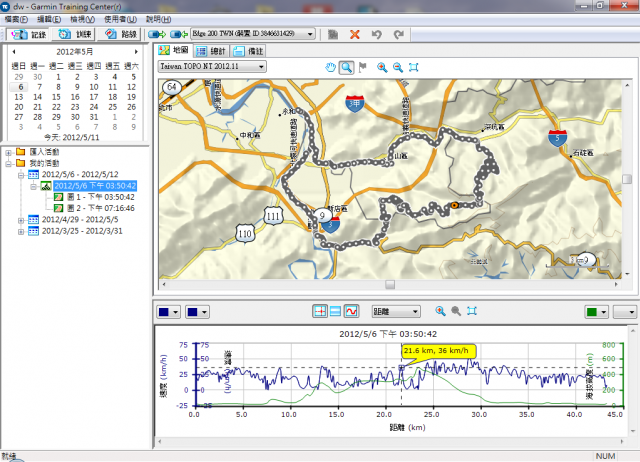Fit the map to the full route
Image resolution: width=640 pixels, height=462 pixels.
(x=413, y=67)
